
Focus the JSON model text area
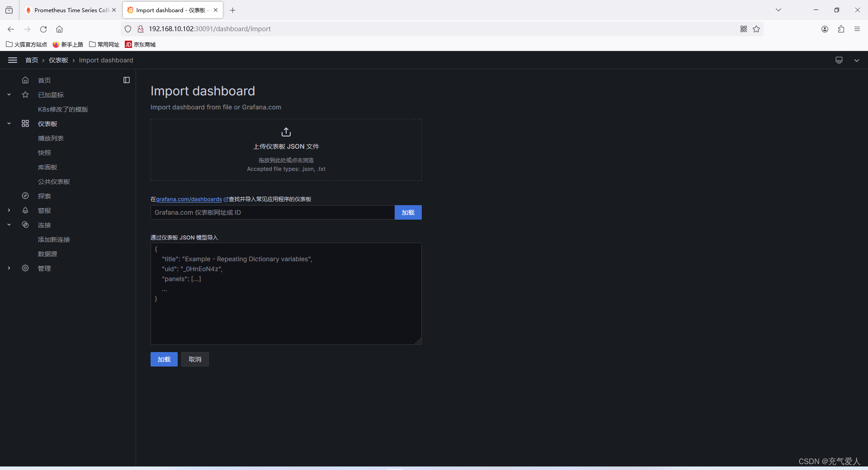[x=286, y=294]
